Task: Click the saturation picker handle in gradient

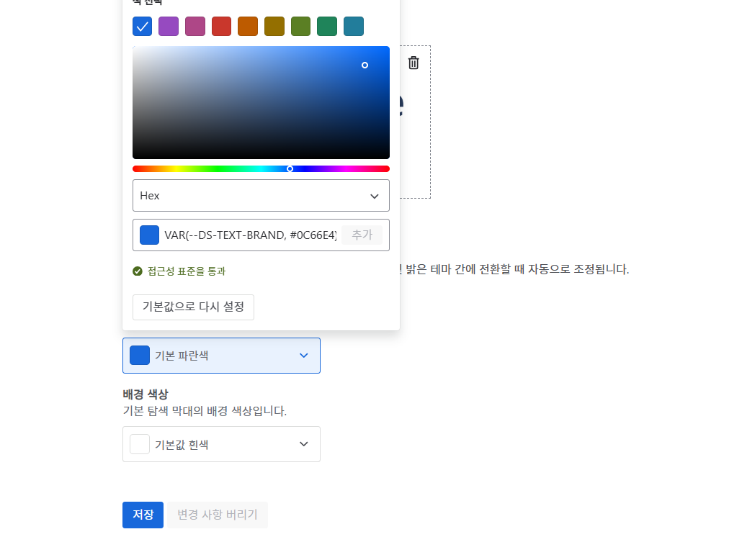Action: click(365, 66)
